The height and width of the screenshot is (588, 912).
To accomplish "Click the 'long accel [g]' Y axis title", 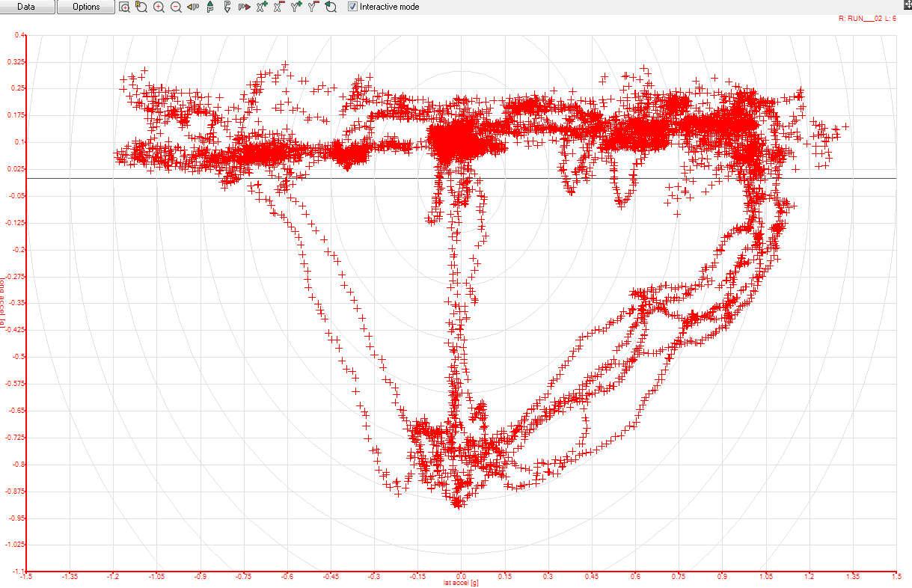I will click(x=3, y=303).
